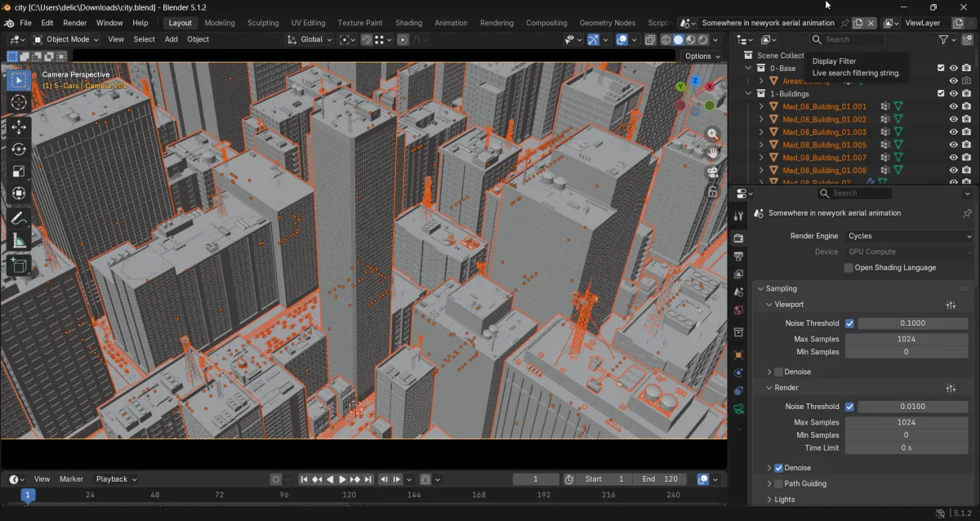This screenshot has width=980, height=521.
Task: Uncheck the Render Noise Threshold checkbox
Action: click(849, 407)
